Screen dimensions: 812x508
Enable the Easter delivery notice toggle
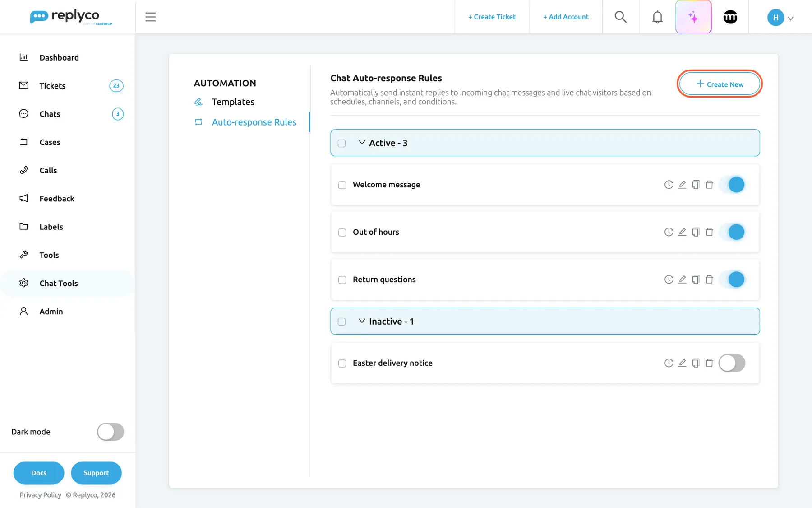click(x=732, y=363)
